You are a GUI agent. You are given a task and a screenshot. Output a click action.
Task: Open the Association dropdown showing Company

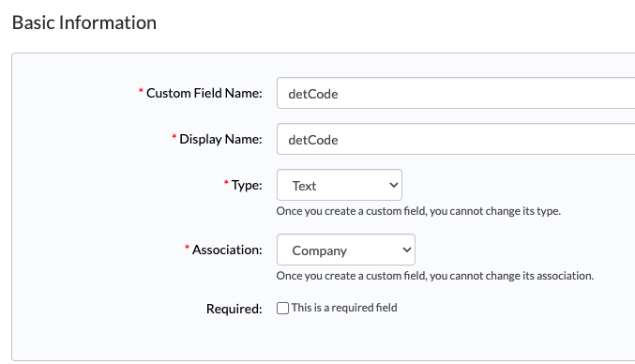point(346,250)
